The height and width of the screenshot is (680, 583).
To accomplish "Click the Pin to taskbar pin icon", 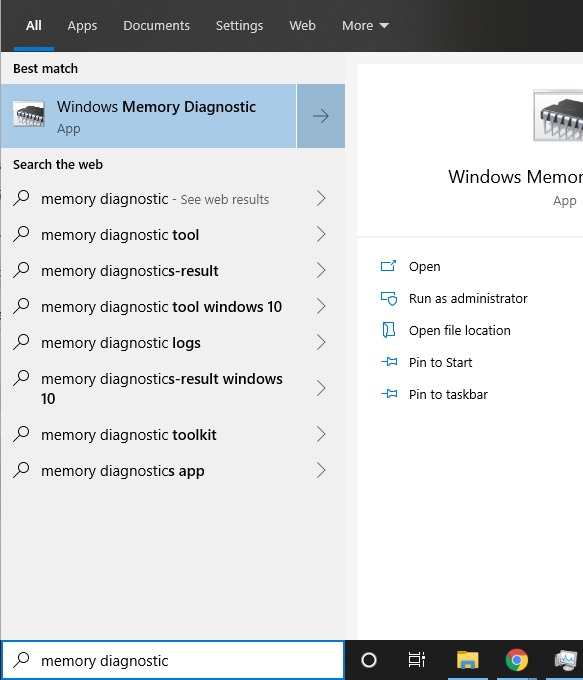I will (x=389, y=394).
